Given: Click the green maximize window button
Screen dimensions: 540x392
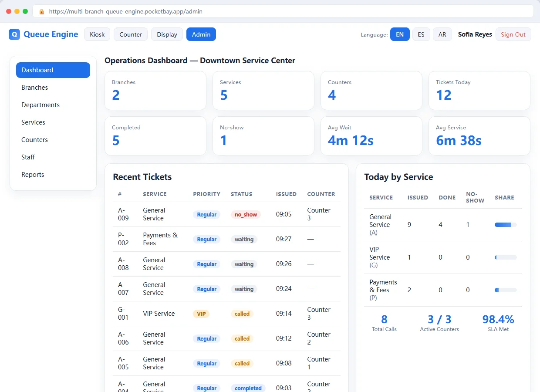Looking at the screenshot, I should (25, 11).
